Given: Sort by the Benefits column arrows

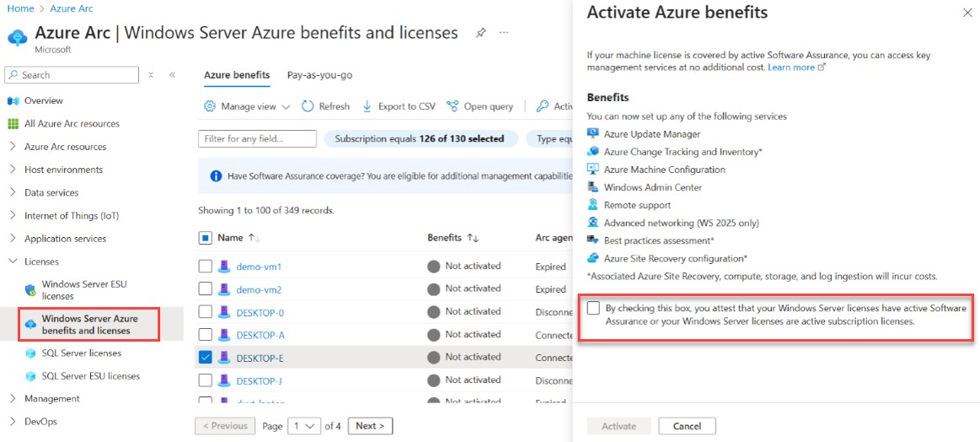Looking at the screenshot, I should click(473, 238).
